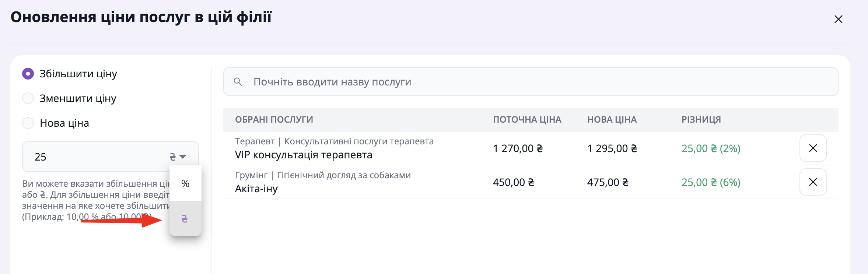Click the ПОТОЧНА ЦІНА column header
The height and width of the screenshot is (274, 868).
pos(527,120)
